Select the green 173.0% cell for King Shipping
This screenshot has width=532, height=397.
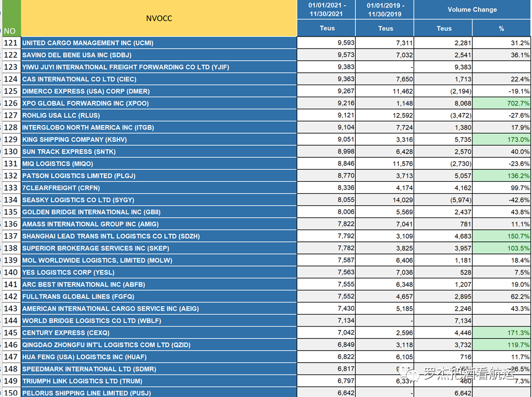[x=501, y=139]
